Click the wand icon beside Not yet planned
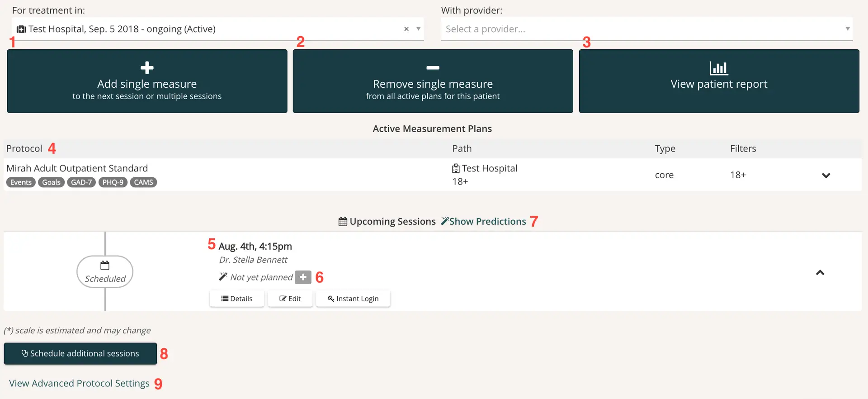This screenshot has height=399, width=868. coord(223,276)
